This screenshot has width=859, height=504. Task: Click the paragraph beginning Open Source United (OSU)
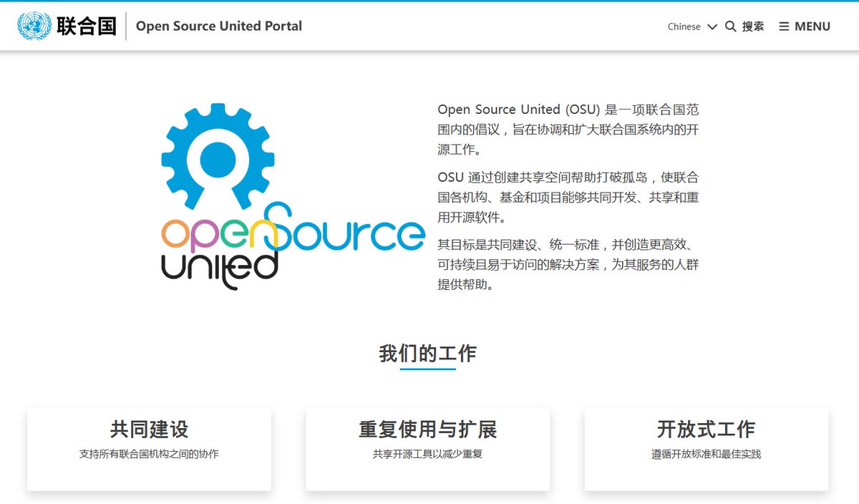tap(568, 130)
